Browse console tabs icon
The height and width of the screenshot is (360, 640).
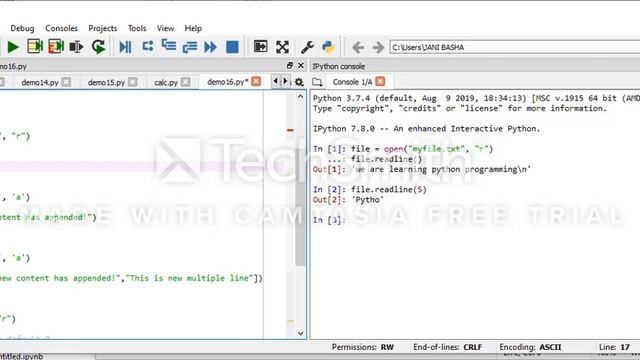317,82
